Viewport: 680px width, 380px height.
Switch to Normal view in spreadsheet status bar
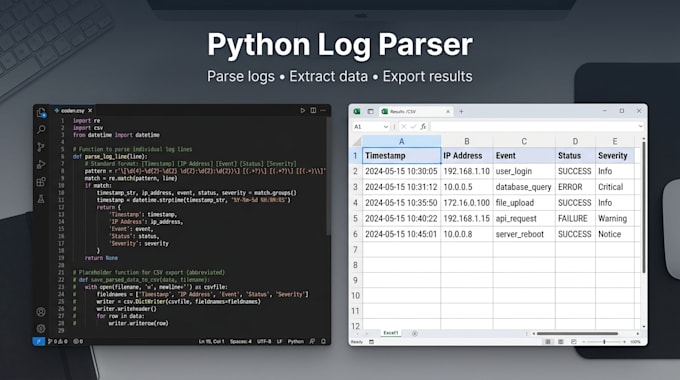pos(548,342)
